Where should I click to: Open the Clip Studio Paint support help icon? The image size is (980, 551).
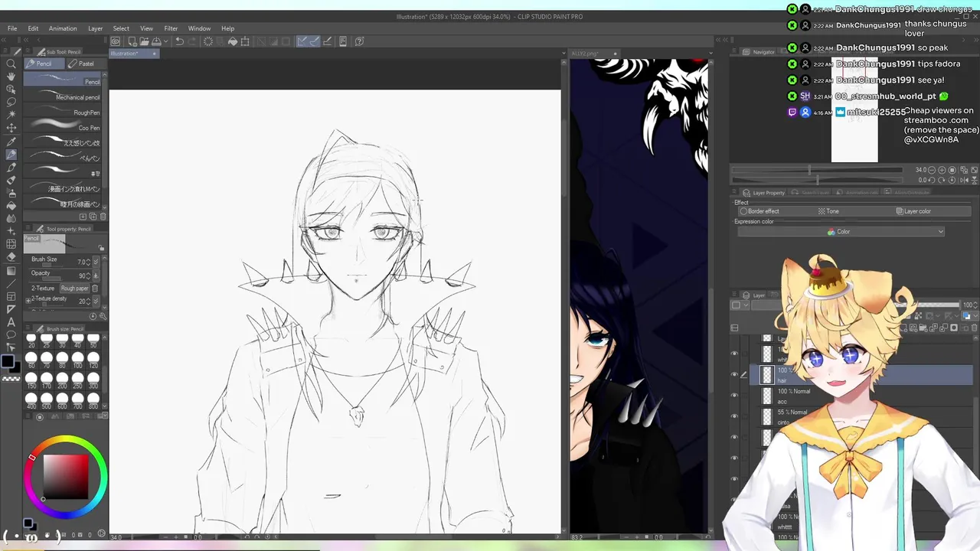pos(359,41)
